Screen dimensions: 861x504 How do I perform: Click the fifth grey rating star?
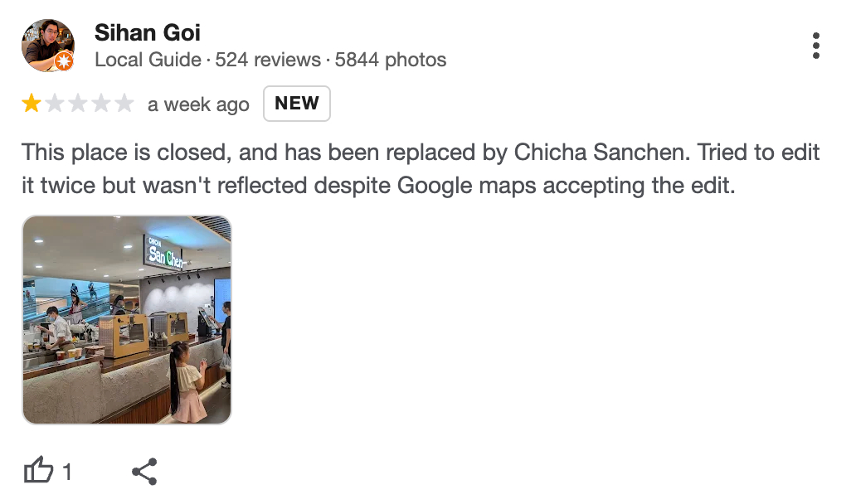pos(124,104)
